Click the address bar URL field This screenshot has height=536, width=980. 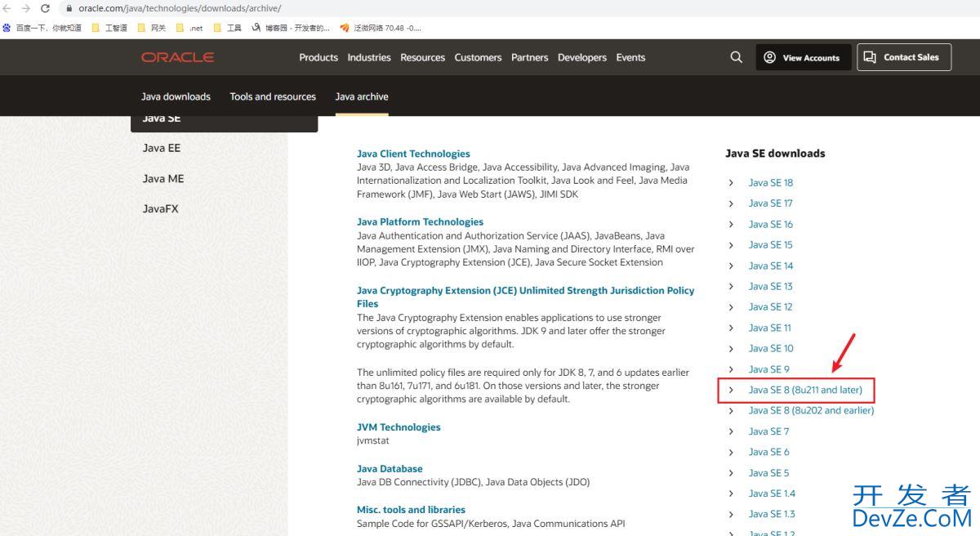180,8
